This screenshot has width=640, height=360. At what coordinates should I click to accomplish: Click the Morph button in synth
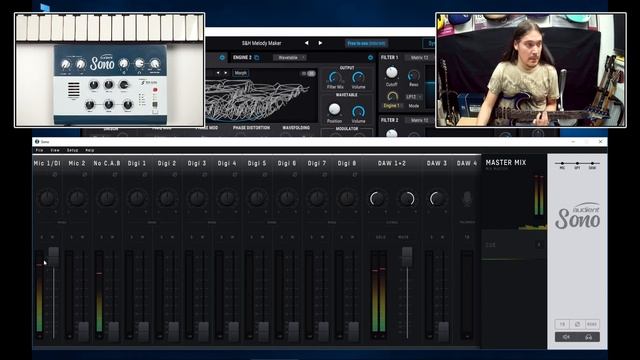tap(240, 73)
